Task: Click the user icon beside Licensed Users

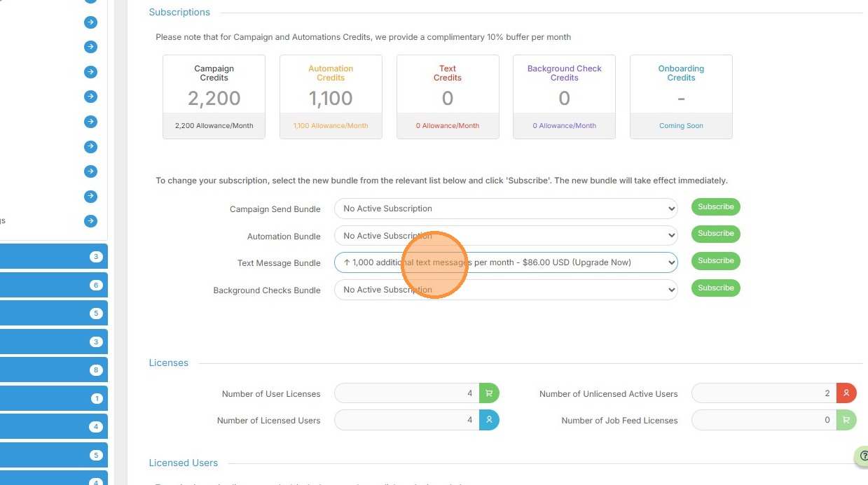Action: (x=489, y=420)
